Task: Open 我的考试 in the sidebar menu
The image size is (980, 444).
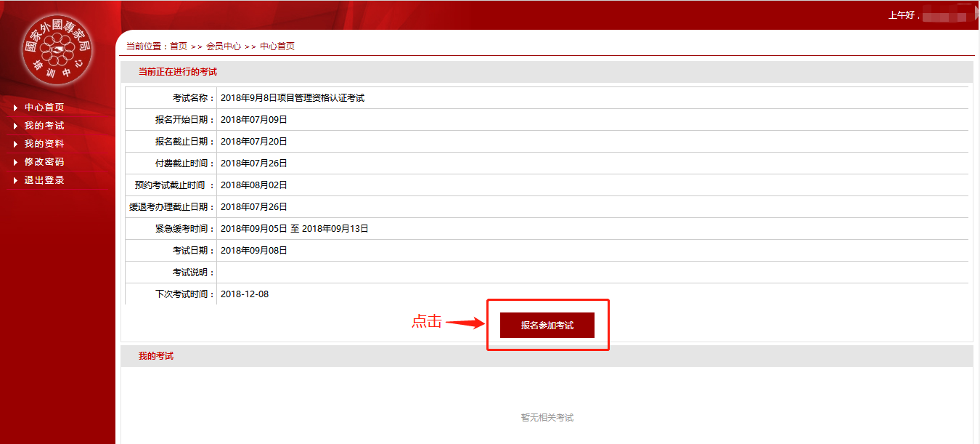Action: pyautogui.click(x=44, y=126)
